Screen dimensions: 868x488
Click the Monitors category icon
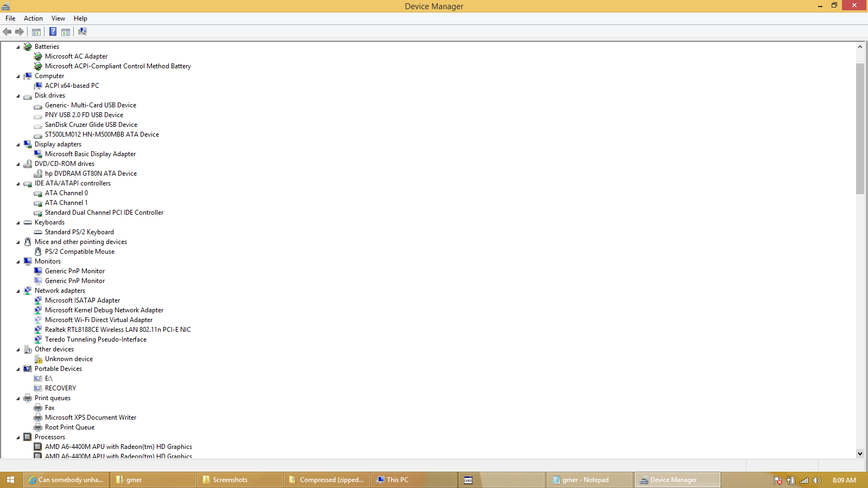click(x=28, y=261)
